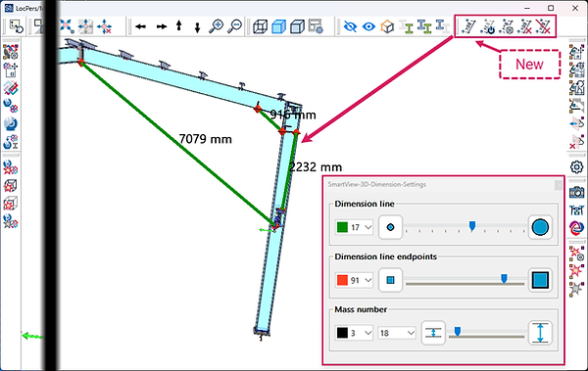Delete all dimensions with struck-through icon

pyautogui.click(x=543, y=26)
